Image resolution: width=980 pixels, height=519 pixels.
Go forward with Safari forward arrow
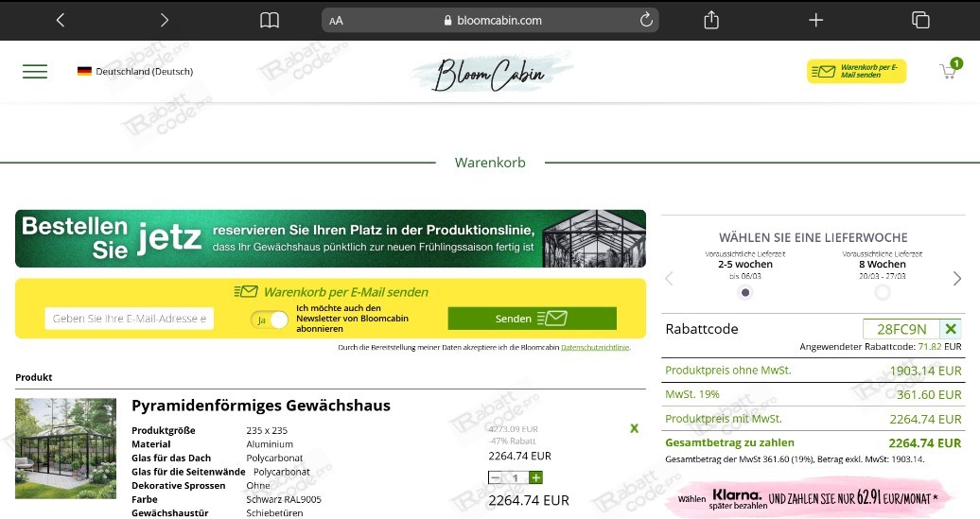pos(165,20)
